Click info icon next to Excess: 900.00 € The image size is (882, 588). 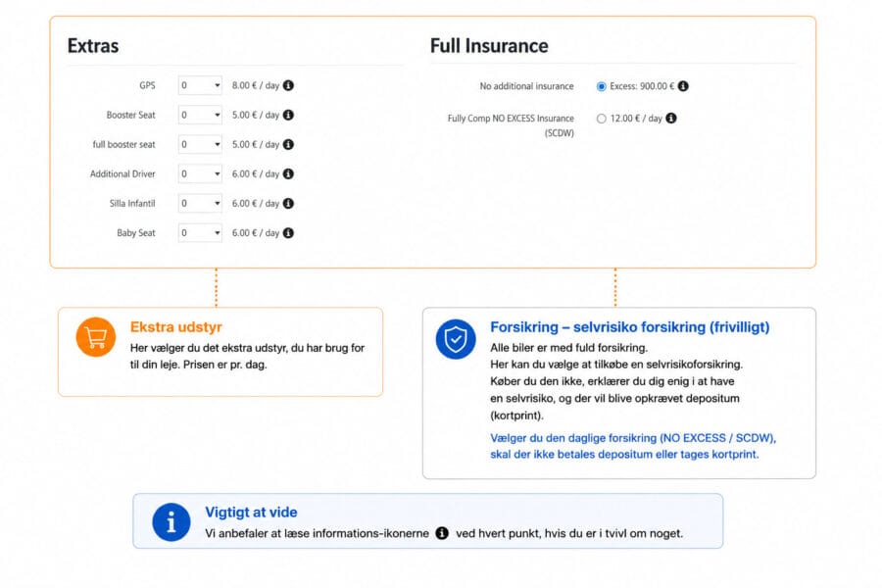[683, 86]
